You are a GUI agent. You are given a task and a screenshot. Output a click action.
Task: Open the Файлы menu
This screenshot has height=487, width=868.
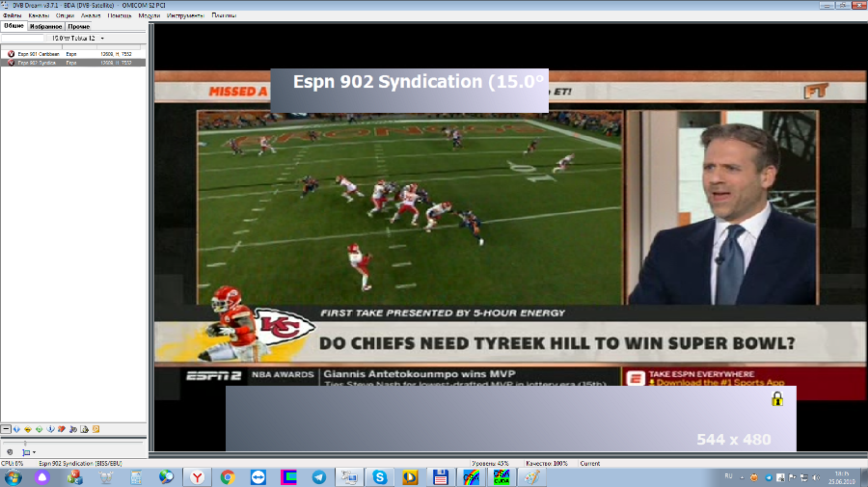[12, 16]
